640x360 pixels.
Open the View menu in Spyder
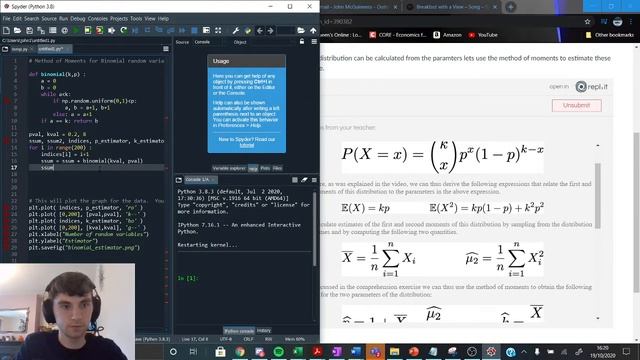click(x=150, y=18)
